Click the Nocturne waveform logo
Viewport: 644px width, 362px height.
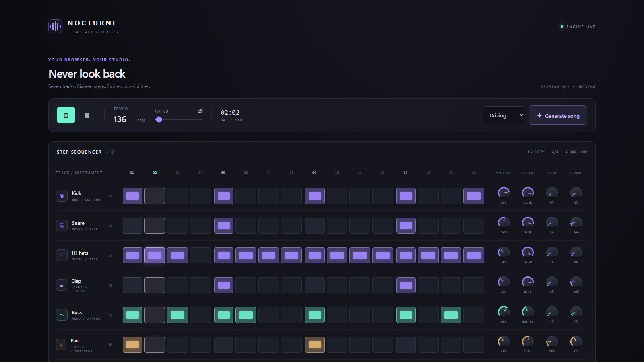55,27
